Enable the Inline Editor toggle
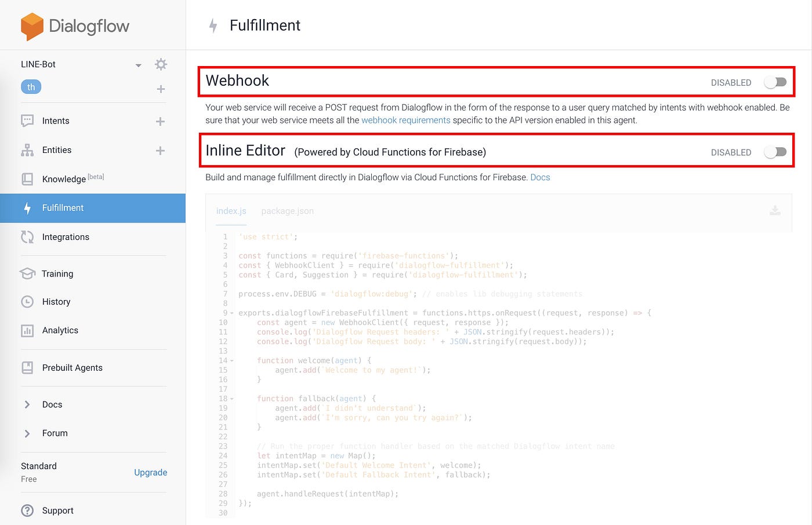 775,152
